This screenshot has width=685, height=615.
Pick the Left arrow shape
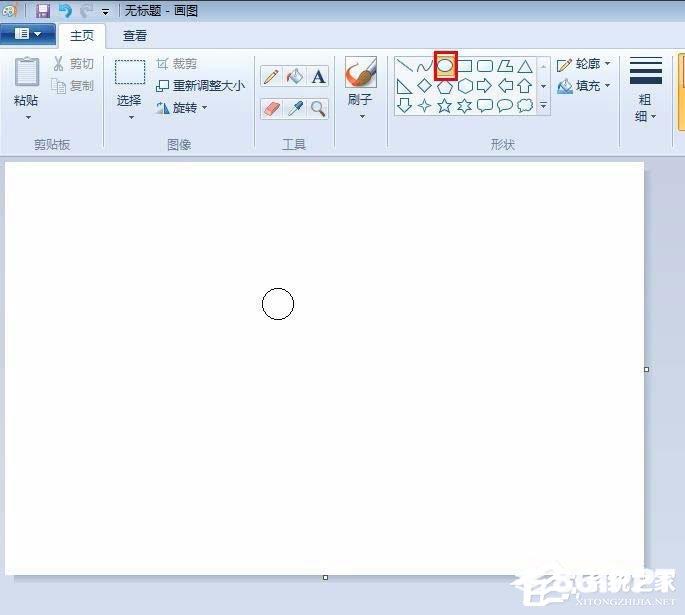coord(505,86)
